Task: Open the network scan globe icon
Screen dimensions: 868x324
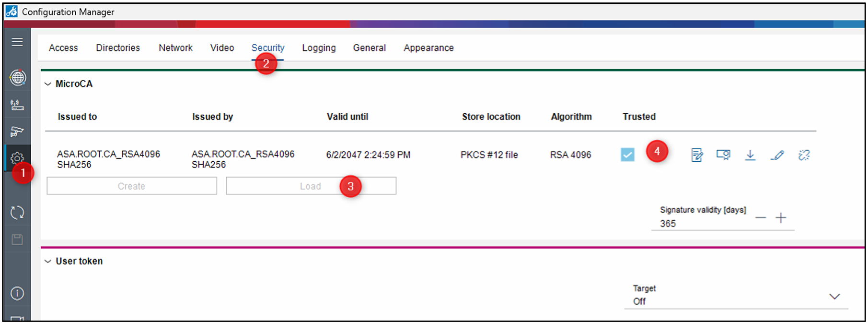Action: coord(17,77)
